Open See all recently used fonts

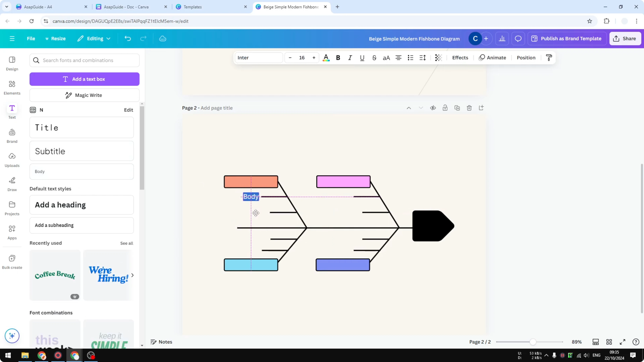point(127,243)
